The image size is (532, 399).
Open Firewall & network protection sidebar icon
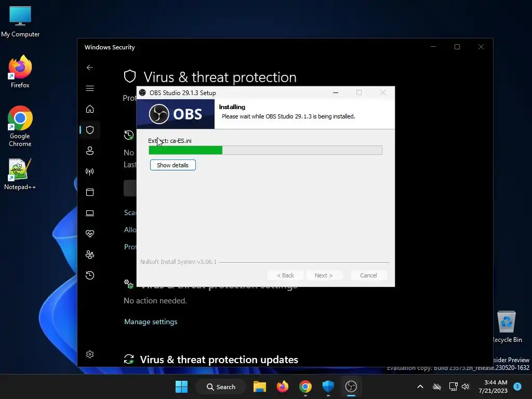[89, 171]
